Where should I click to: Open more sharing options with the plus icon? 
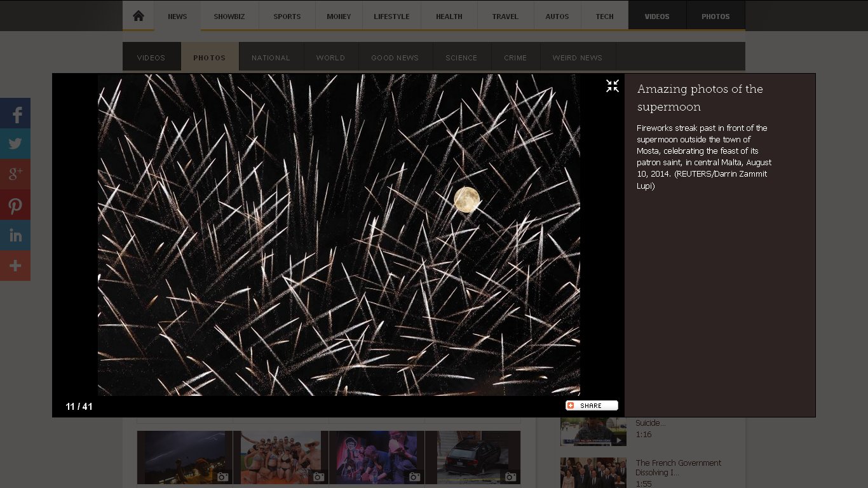coord(15,266)
